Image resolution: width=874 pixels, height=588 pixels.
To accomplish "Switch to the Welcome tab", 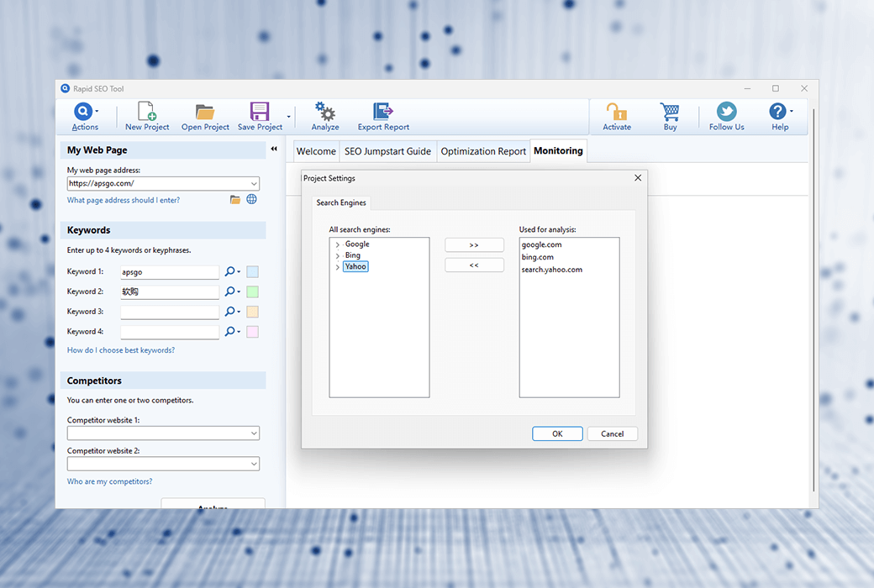I will (x=316, y=151).
